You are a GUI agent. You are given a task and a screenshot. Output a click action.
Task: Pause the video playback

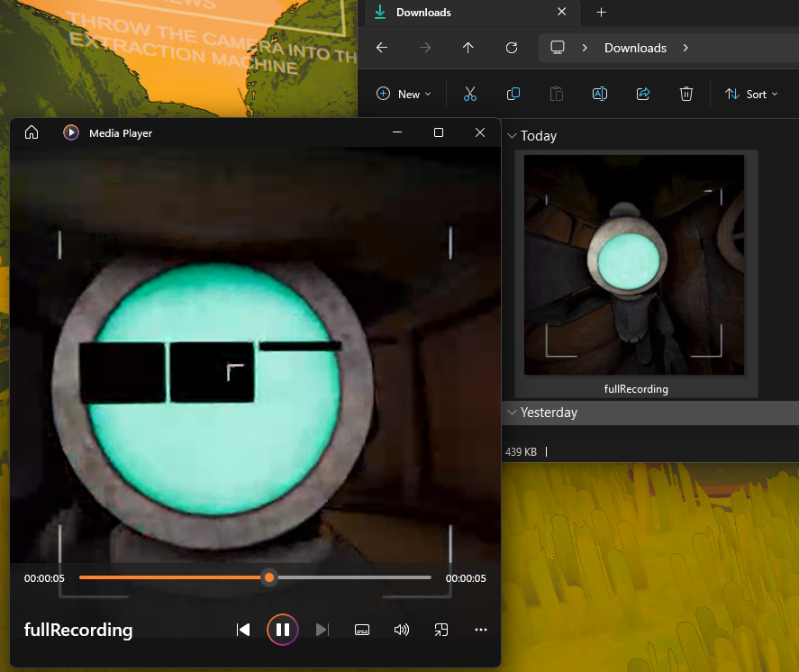click(x=282, y=630)
